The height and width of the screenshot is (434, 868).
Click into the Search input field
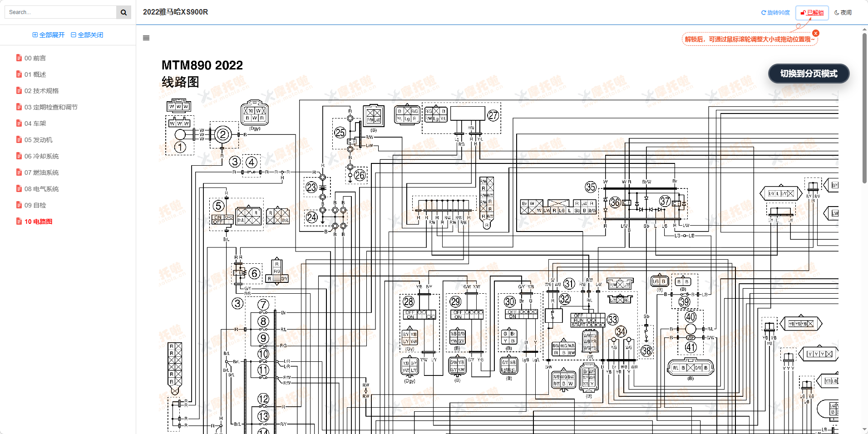60,12
